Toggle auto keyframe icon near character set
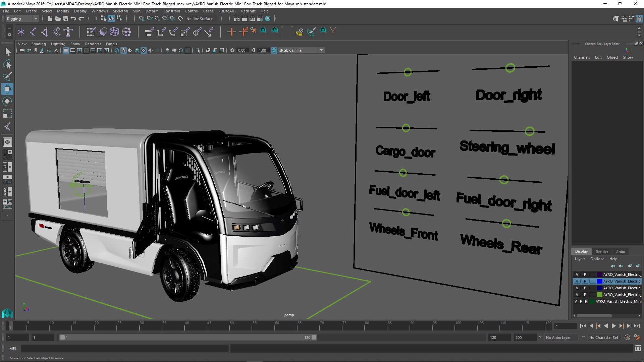644x362 pixels. point(627,338)
